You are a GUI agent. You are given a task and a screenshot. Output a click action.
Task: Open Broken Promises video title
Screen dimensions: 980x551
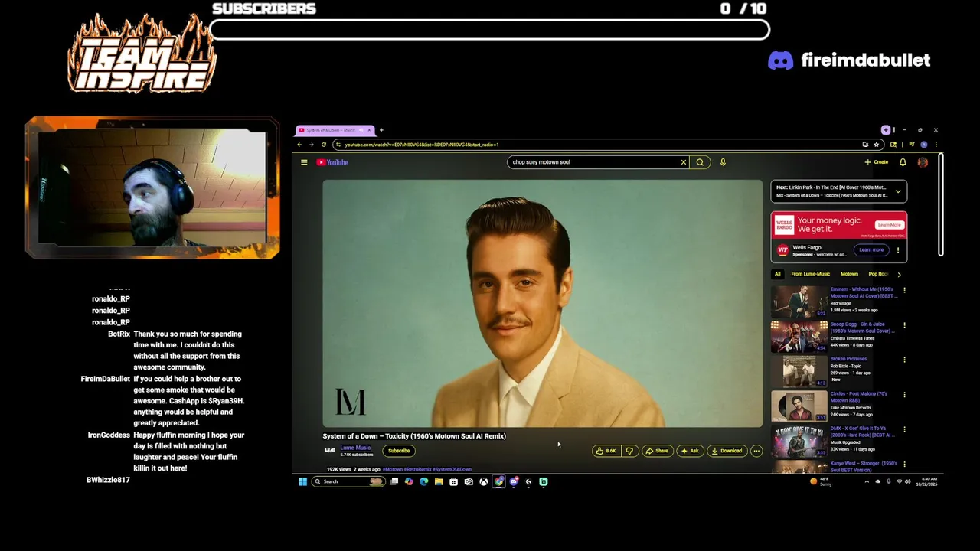click(848, 359)
